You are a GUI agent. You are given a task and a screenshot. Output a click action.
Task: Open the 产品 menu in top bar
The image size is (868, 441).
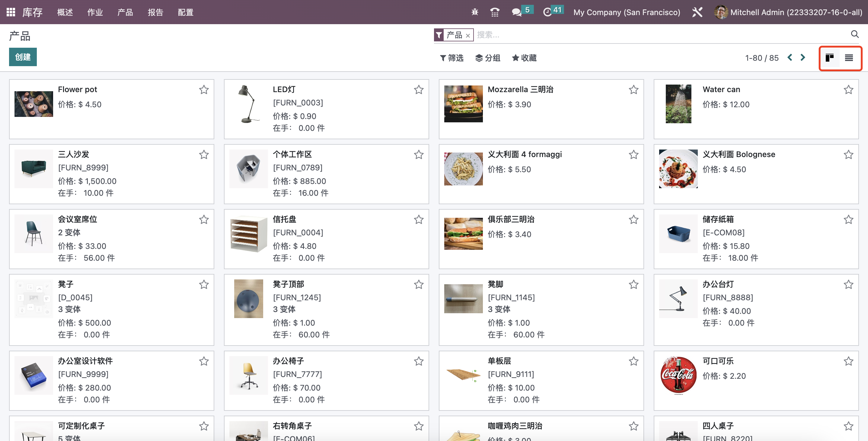point(125,12)
